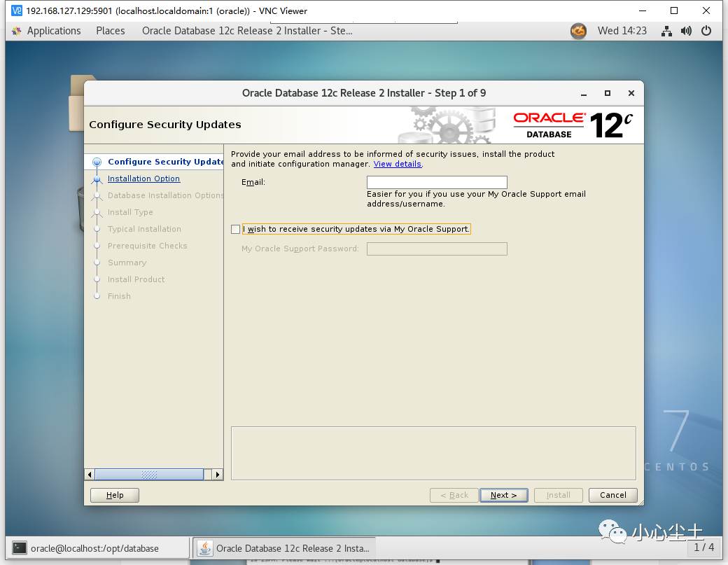Image resolution: width=728 pixels, height=565 pixels.
Task: Open the network status icon
Action: (666, 31)
